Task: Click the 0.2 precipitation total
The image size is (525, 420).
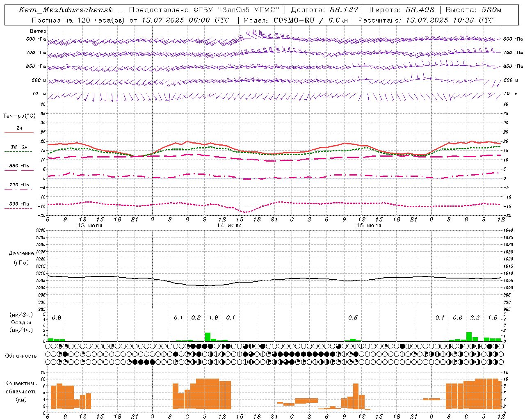Action: tap(196, 318)
